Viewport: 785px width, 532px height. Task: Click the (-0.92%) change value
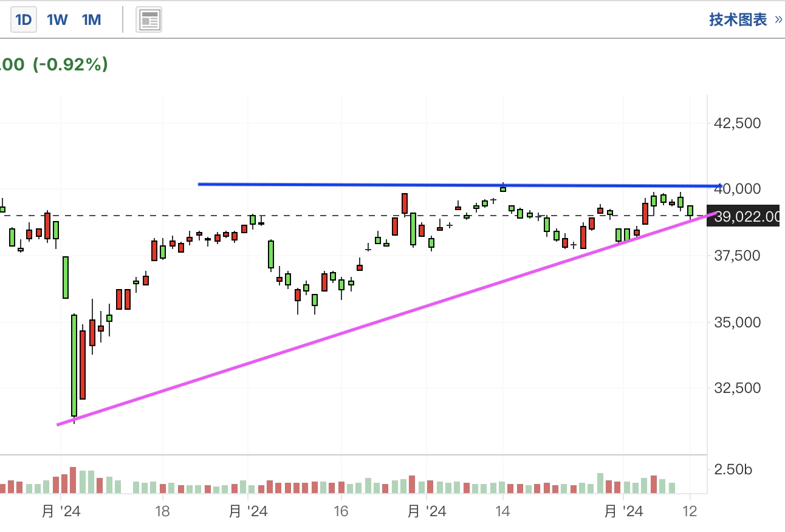pyautogui.click(x=70, y=64)
